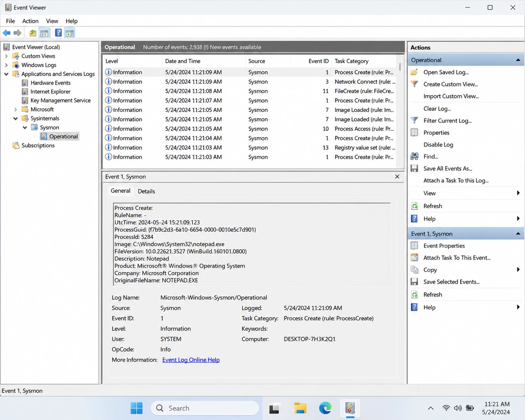Collapse the Sysmon folder node
This screenshot has width=525, height=420.
click(x=25, y=128)
